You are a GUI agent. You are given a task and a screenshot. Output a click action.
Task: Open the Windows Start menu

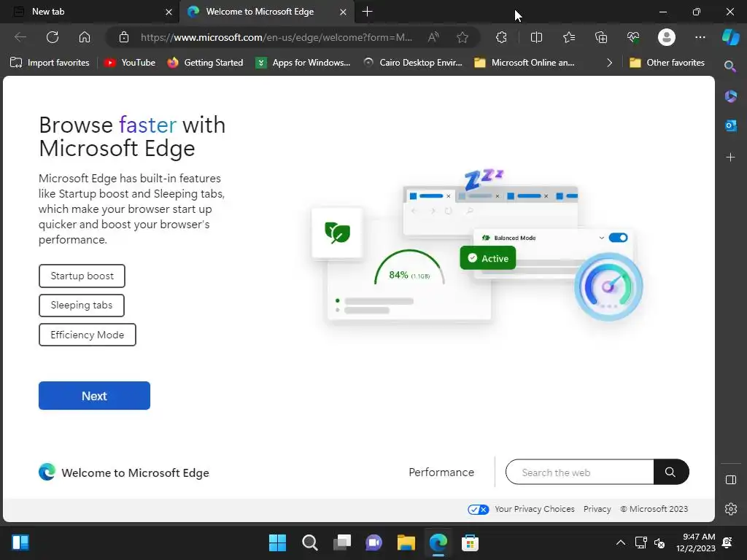coord(277,542)
